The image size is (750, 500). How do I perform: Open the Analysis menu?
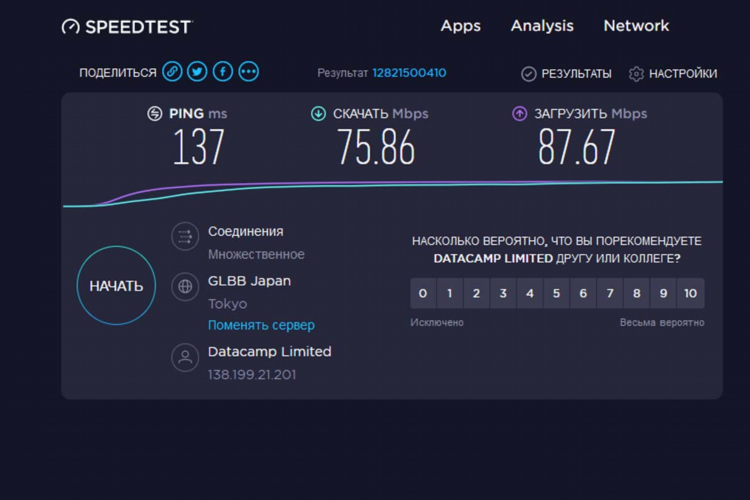coord(542,26)
